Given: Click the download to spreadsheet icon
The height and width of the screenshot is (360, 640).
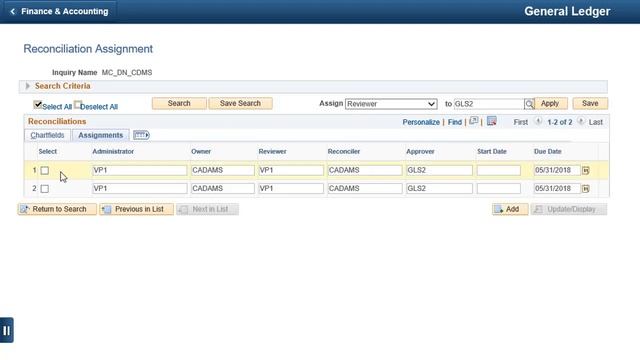Looking at the screenshot, I should [491, 121].
